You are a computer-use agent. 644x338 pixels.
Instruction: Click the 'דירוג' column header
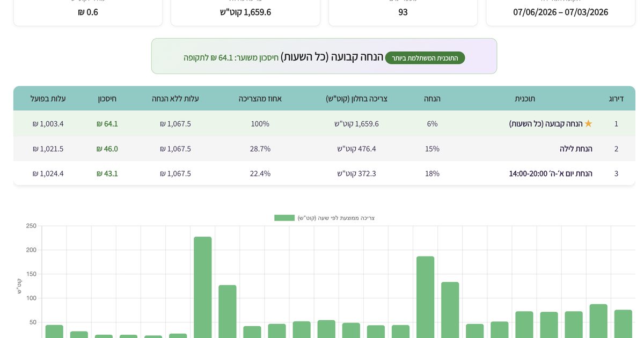[x=616, y=99]
